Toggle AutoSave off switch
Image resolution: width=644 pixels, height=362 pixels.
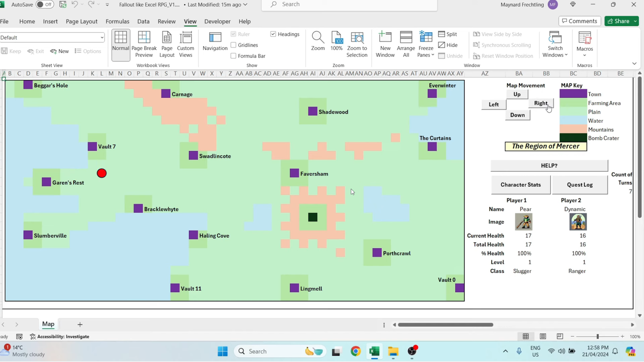coord(43,4)
